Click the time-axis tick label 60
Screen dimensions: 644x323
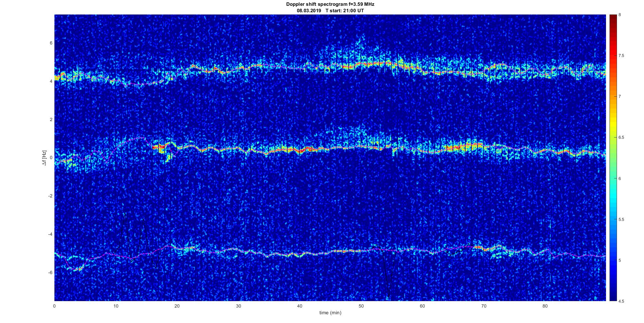coord(422,306)
